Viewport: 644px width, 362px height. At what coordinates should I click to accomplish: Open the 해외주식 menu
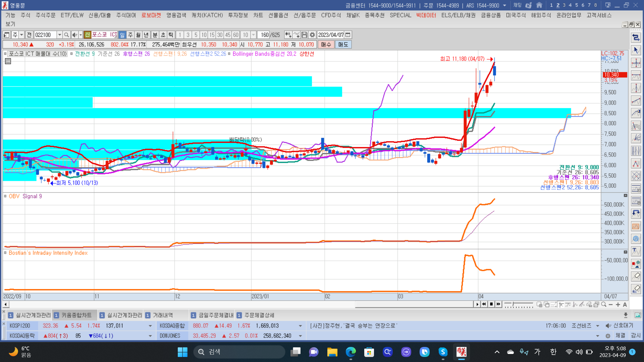tap(541, 15)
